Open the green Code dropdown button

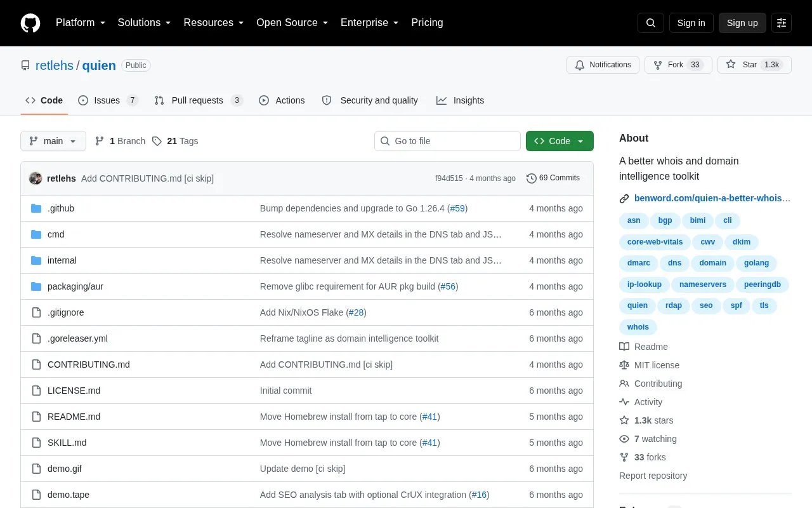pos(560,141)
